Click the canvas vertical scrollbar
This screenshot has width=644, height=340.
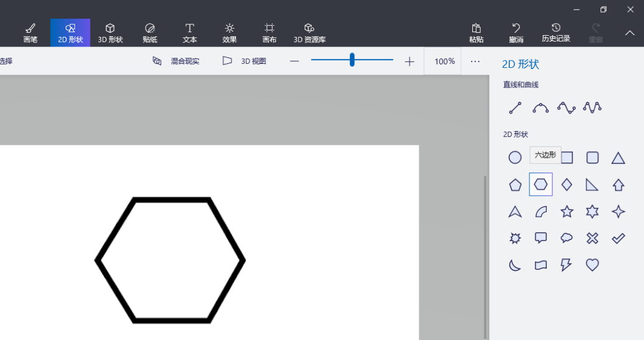click(x=485, y=258)
